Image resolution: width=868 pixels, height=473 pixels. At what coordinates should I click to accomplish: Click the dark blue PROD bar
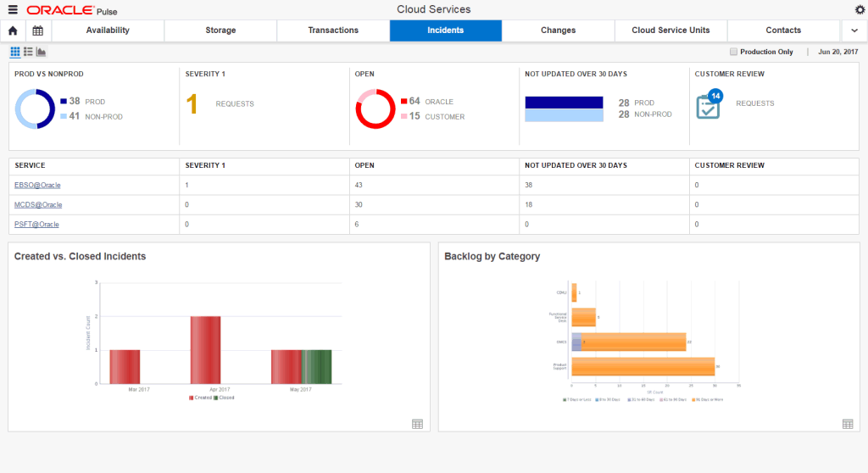click(x=564, y=103)
